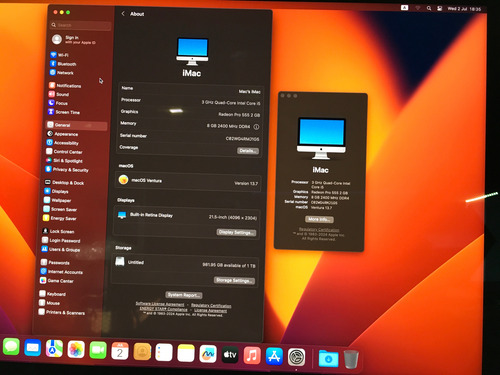
Task: Open System Report button
Action: pos(184,295)
